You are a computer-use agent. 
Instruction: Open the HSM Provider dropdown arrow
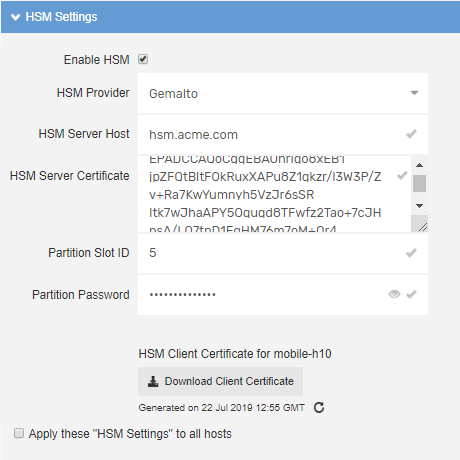click(x=414, y=93)
